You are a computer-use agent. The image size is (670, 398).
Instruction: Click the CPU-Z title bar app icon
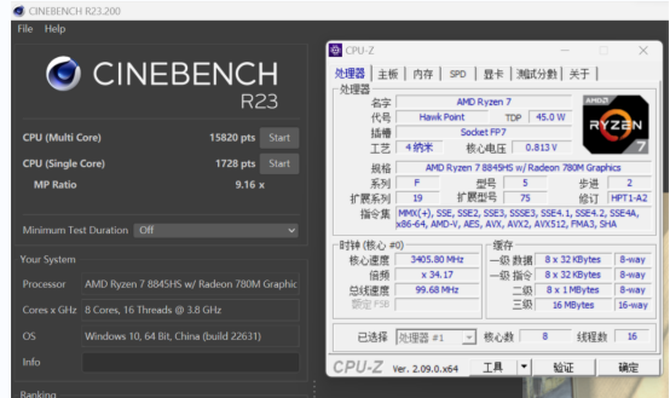tap(335, 50)
